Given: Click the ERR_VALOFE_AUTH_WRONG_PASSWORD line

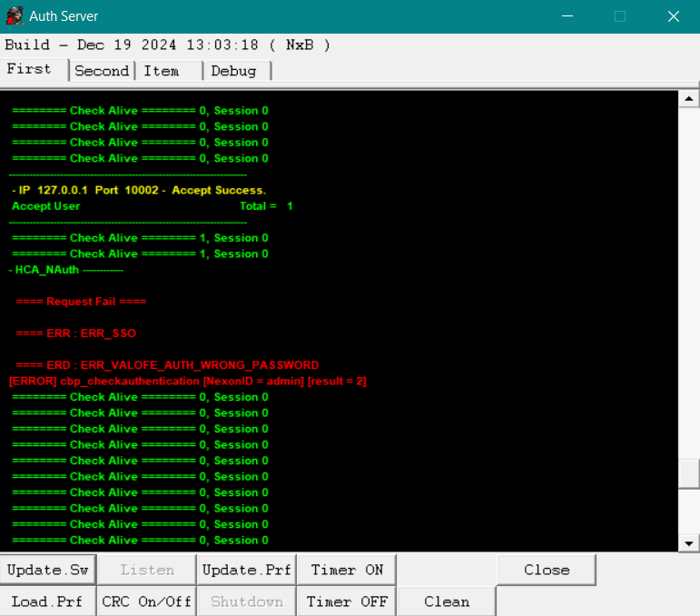Looking at the screenshot, I should [167, 365].
